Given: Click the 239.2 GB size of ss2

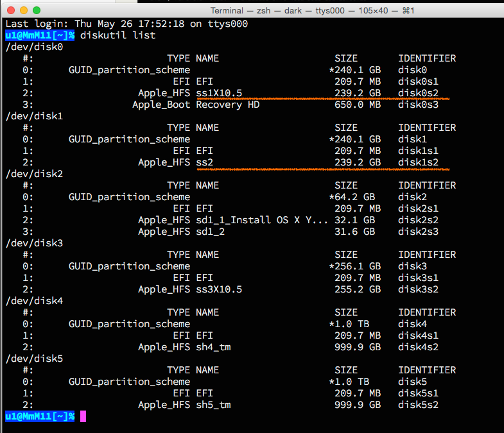Looking at the screenshot, I should (358, 162).
